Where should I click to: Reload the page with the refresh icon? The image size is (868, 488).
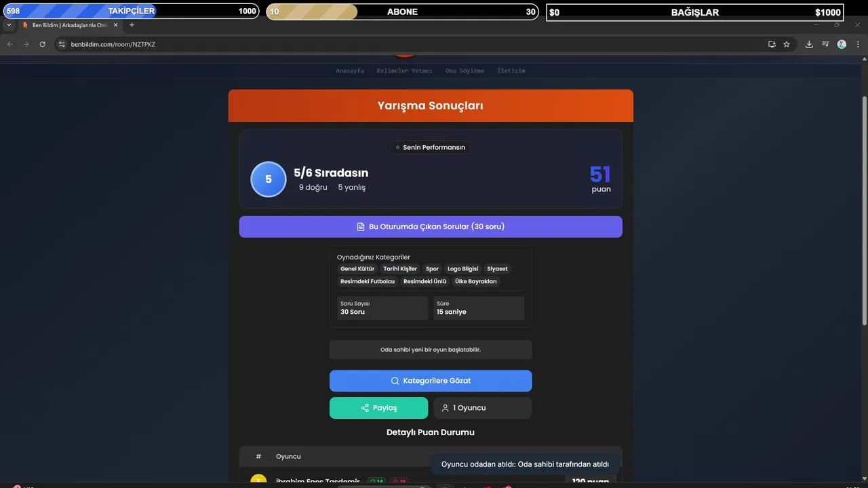pos(43,44)
